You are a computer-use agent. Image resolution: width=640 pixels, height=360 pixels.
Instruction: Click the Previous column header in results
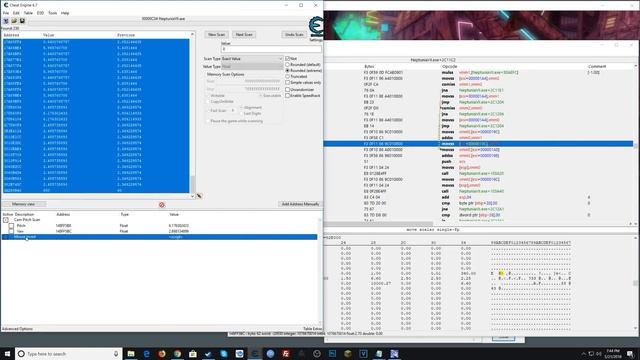(126, 35)
